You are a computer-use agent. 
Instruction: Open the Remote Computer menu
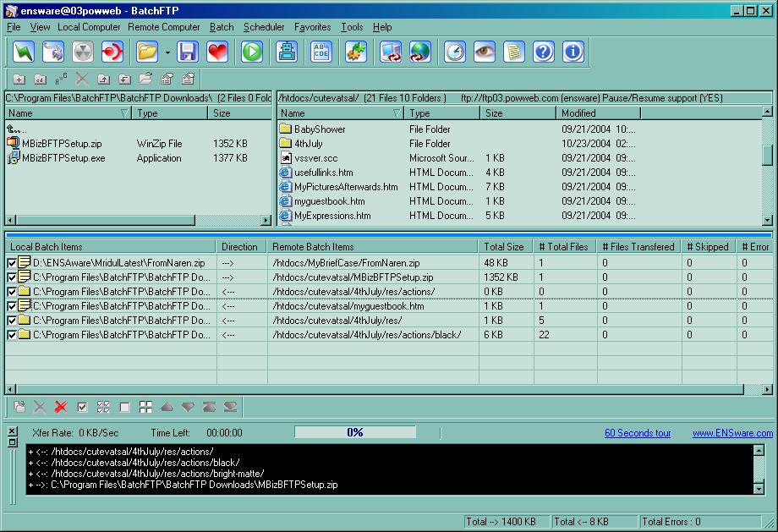point(164,27)
